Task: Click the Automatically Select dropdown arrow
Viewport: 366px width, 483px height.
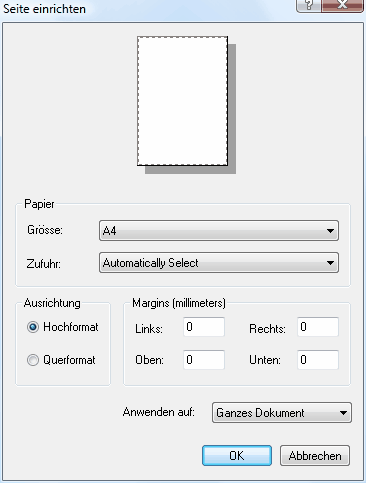Action: (330, 263)
